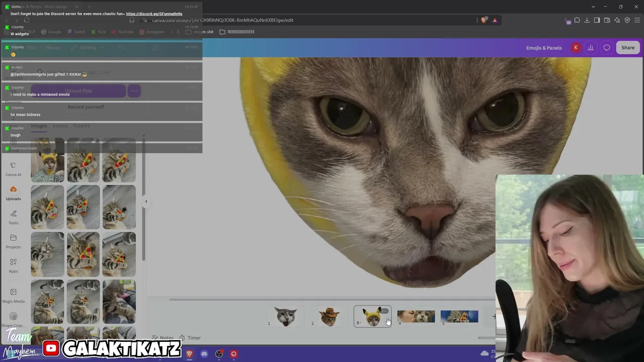644x362 pixels.
Task: Expand the browser tab search chevron
Action: click(x=593, y=7)
